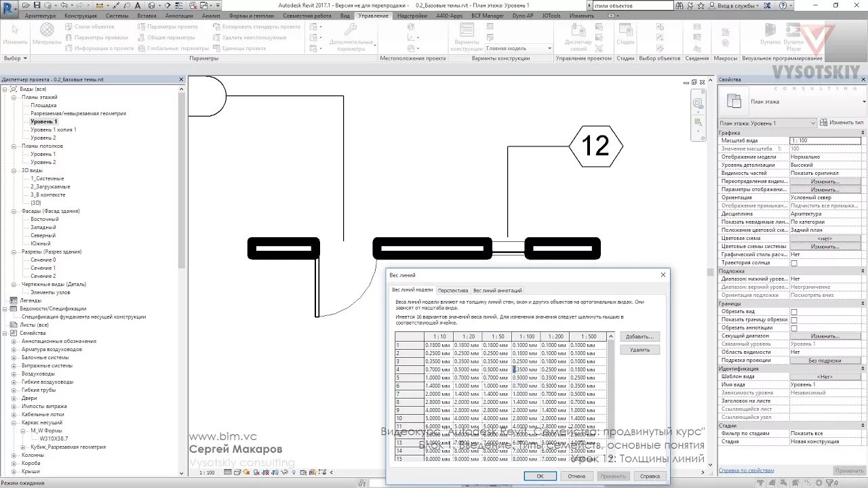Screen dimensions: 868x488
Task: Launch Dynamo from the ribbon
Action: coord(770,29)
